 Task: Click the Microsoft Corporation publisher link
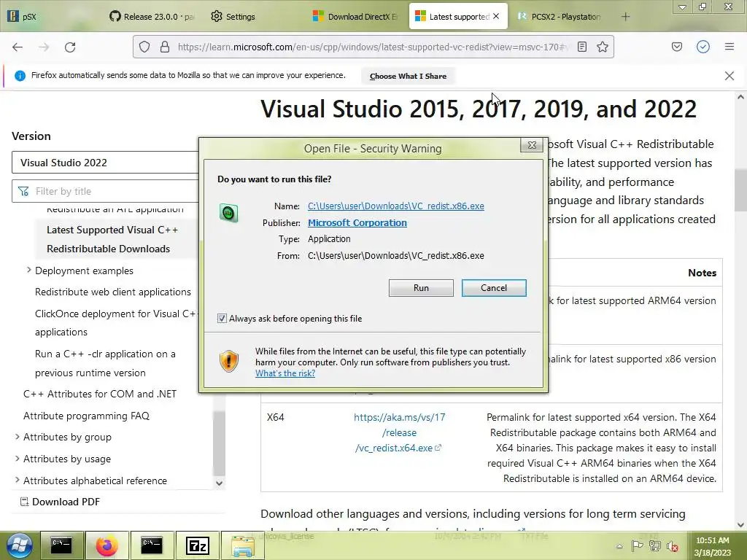click(x=357, y=223)
